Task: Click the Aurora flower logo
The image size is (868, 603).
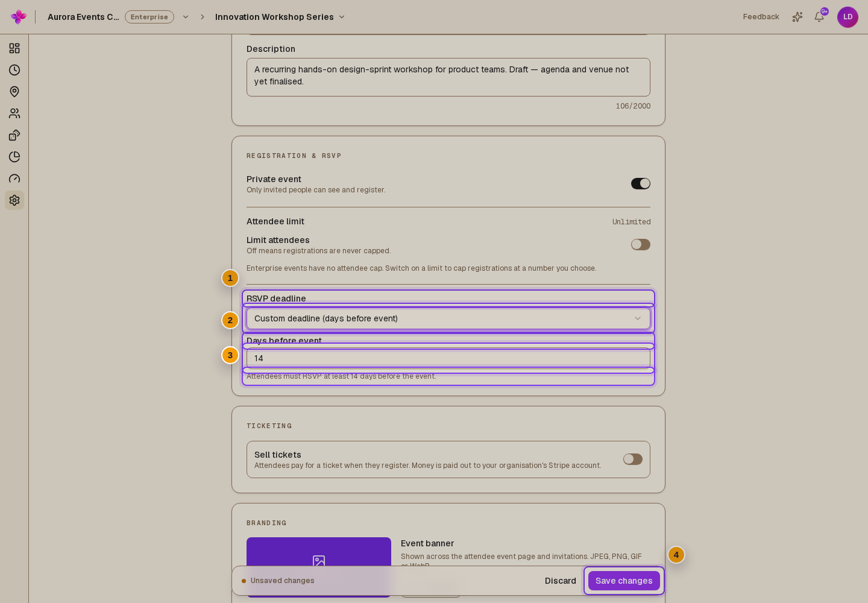Action: pyautogui.click(x=19, y=17)
